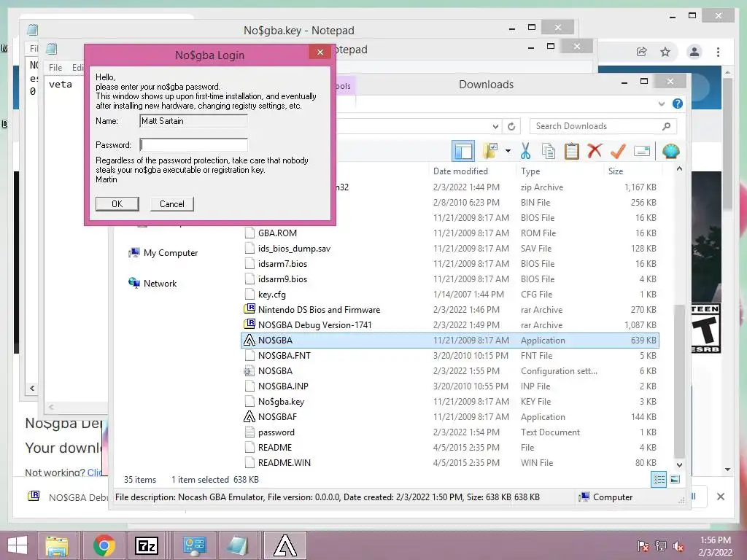Open Chrome three-dot menu

[718, 52]
